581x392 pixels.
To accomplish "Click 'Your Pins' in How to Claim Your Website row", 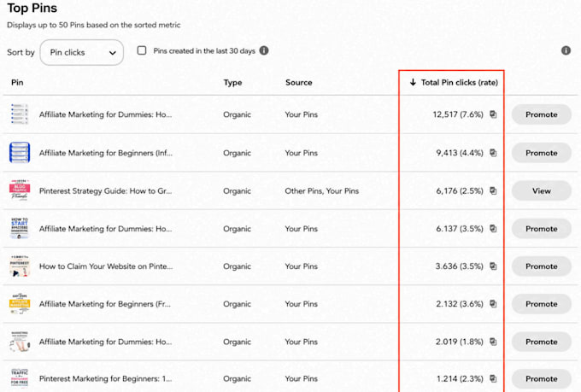I will [x=301, y=266].
